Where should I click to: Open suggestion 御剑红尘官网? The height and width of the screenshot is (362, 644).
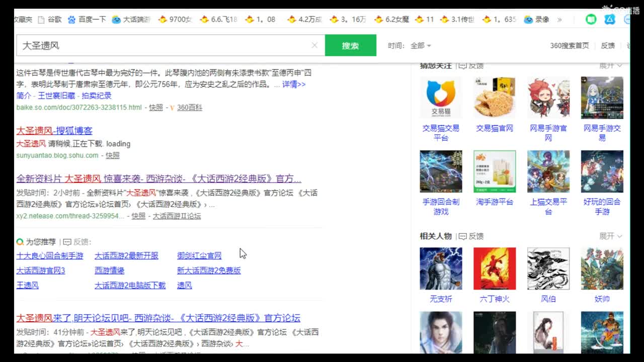click(199, 255)
